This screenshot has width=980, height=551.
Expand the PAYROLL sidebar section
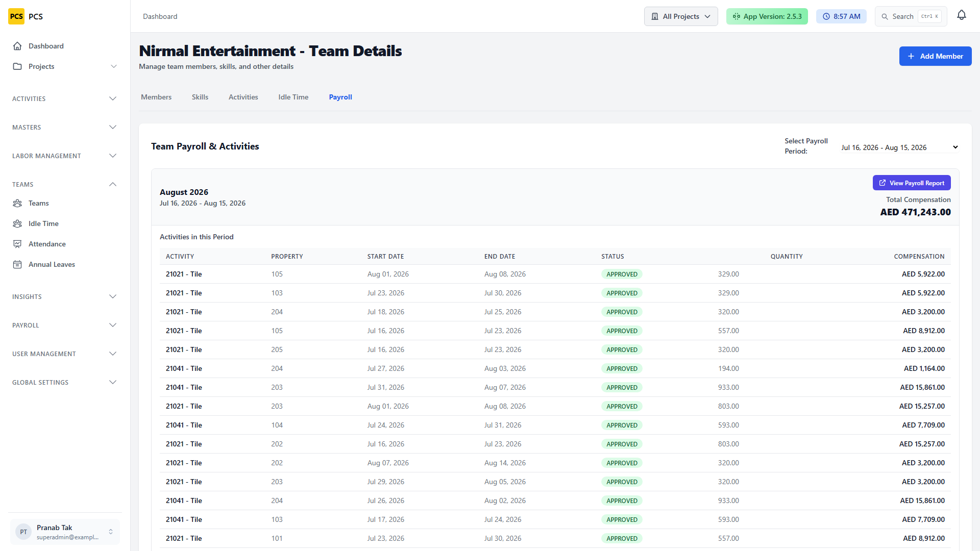click(65, 325)
